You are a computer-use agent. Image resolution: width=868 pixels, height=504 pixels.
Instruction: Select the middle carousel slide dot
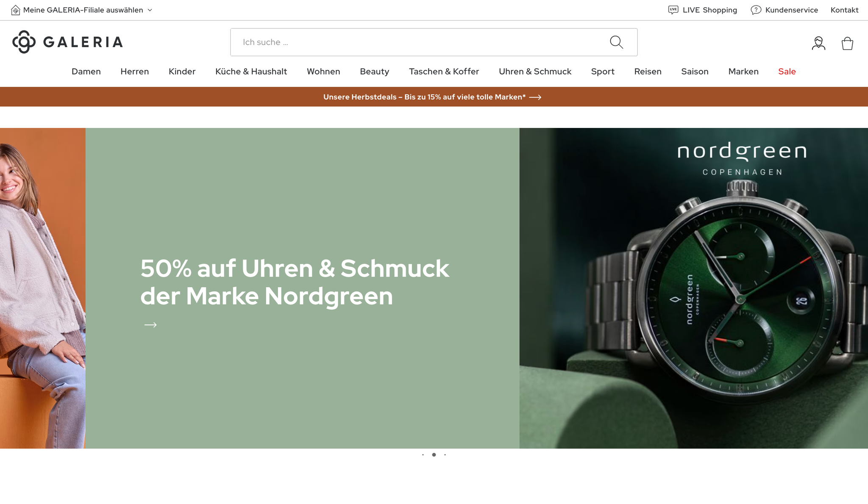coord(434,455)
